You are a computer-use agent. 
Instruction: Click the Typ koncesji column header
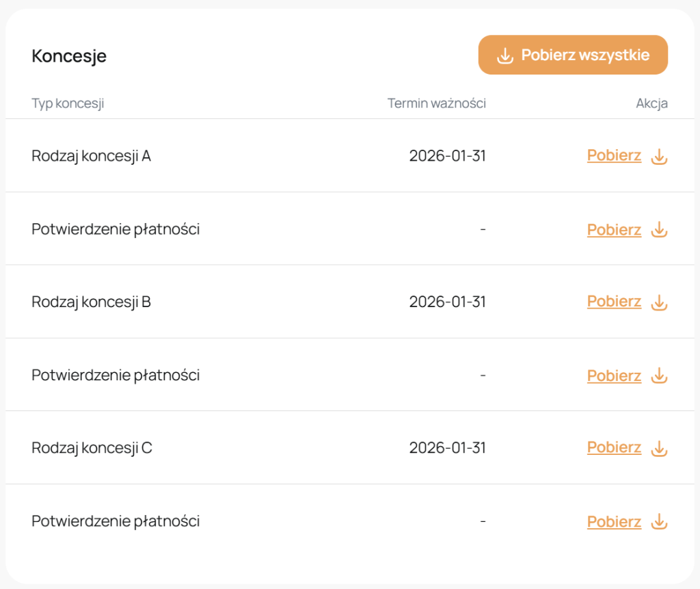pos(68,104)
